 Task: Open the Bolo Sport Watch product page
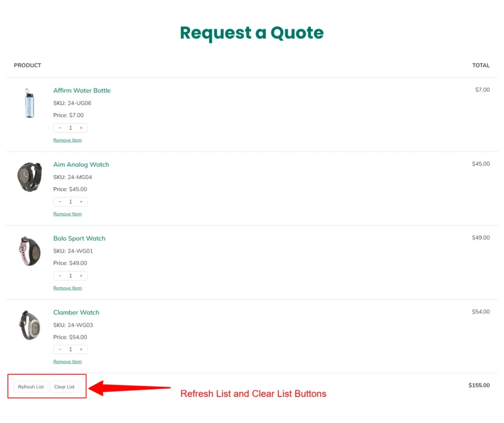click(x=79, y=238)
